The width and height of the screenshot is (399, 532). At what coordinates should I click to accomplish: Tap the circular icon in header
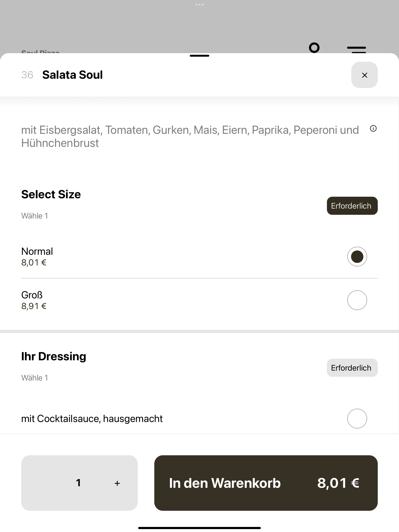pyautogui.click(x=314, y=48)
